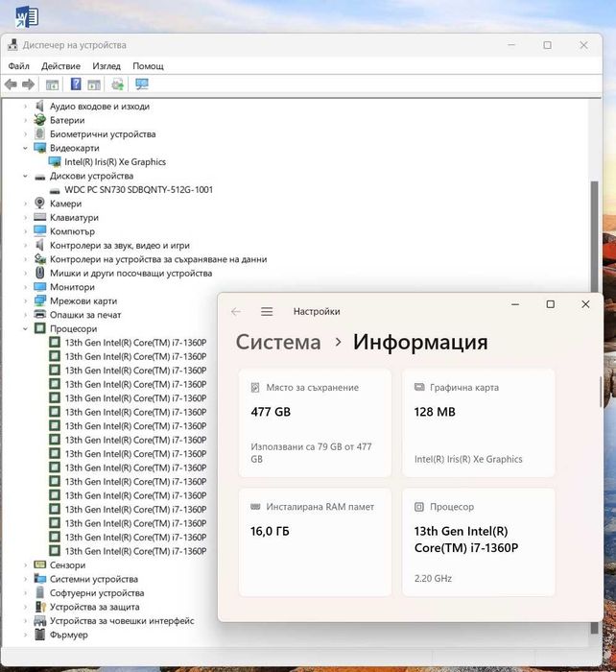
Task: Click the RAM icon in Инсталирана RAM памет
Action: 255,507
